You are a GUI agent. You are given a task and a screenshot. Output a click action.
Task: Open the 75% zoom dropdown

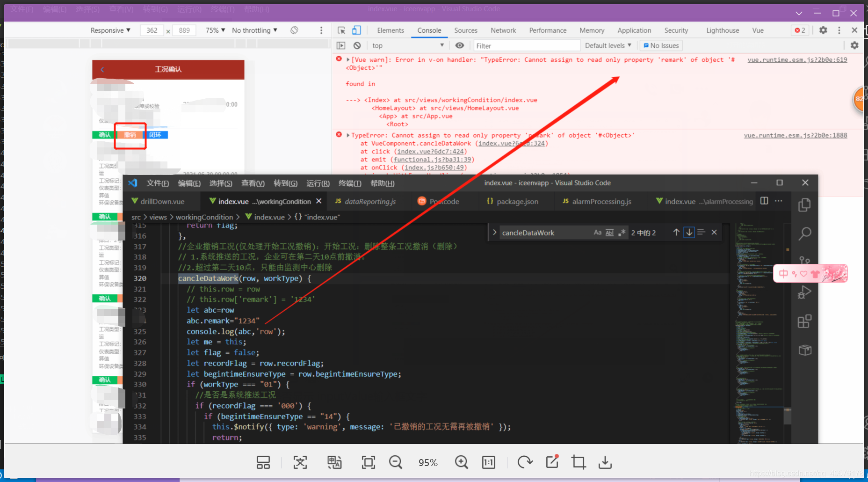pos(216,30)
